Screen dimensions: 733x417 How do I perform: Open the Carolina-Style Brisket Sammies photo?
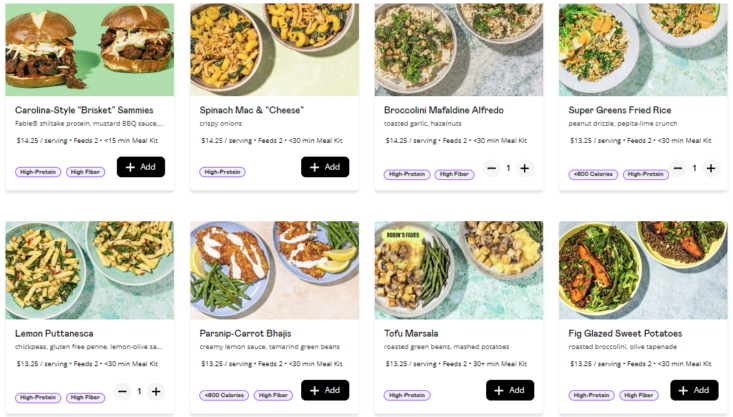coord(90,49)
